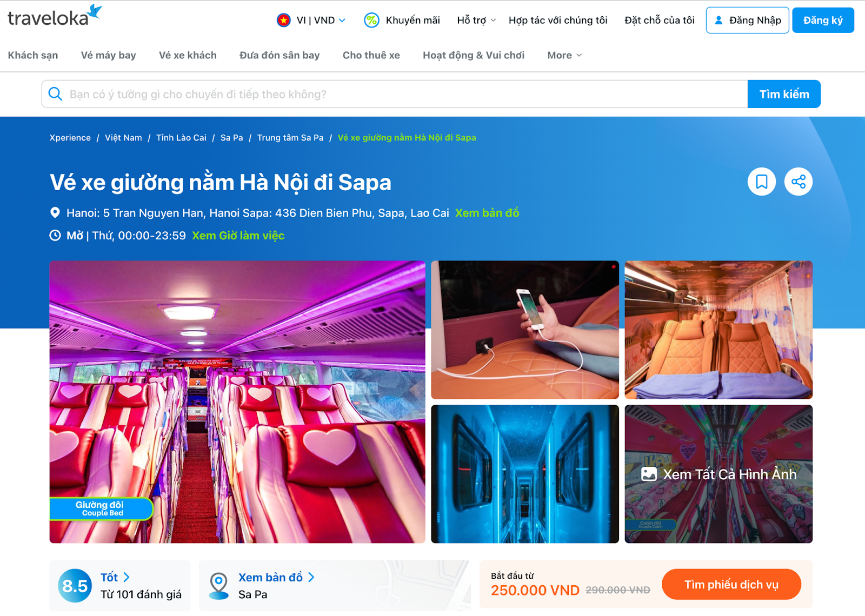Click the Vietnam flag icon

pyautogui.click(x=283, y=21)
